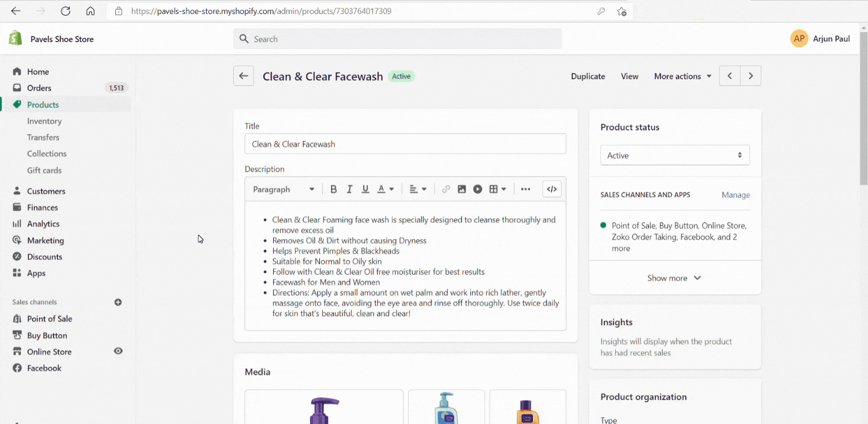
Task: Go back using the product back arrow button
Action: click(x=243, y=76)
